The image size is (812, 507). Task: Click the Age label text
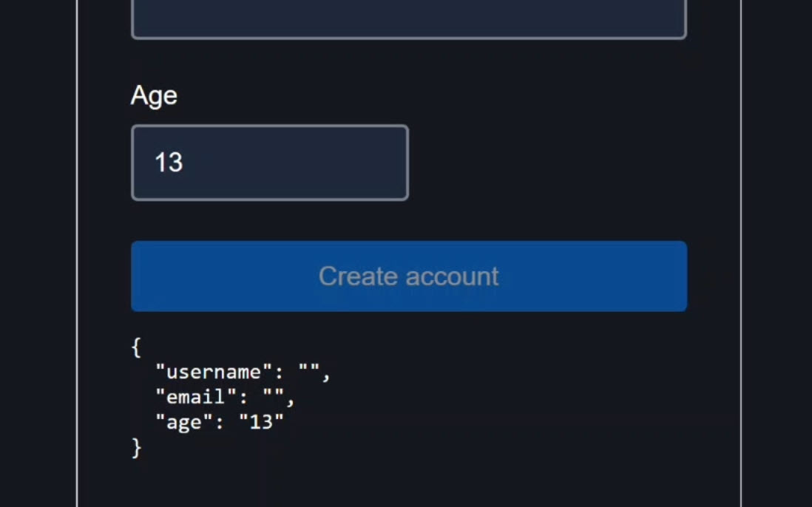tap(153, 95)
